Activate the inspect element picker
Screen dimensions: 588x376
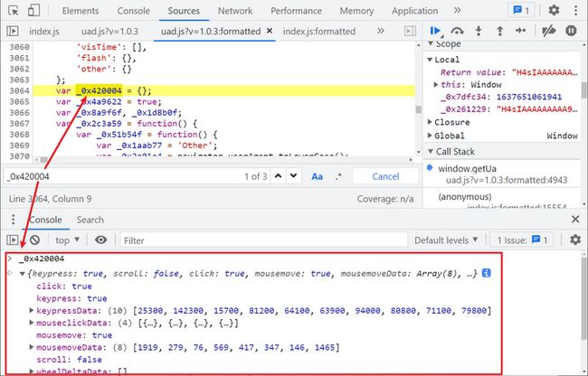[14, 11]
